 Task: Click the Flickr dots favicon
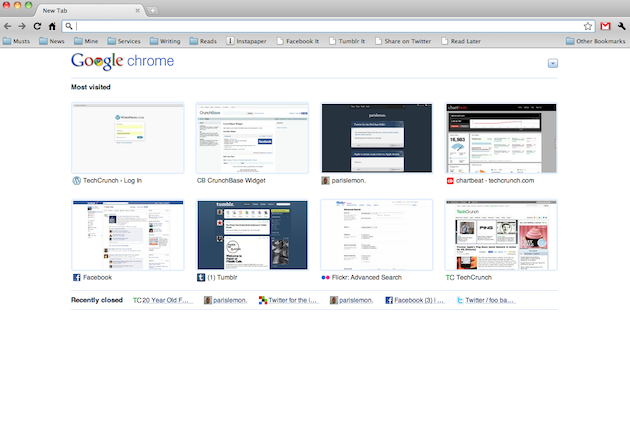tap(325, 278)
